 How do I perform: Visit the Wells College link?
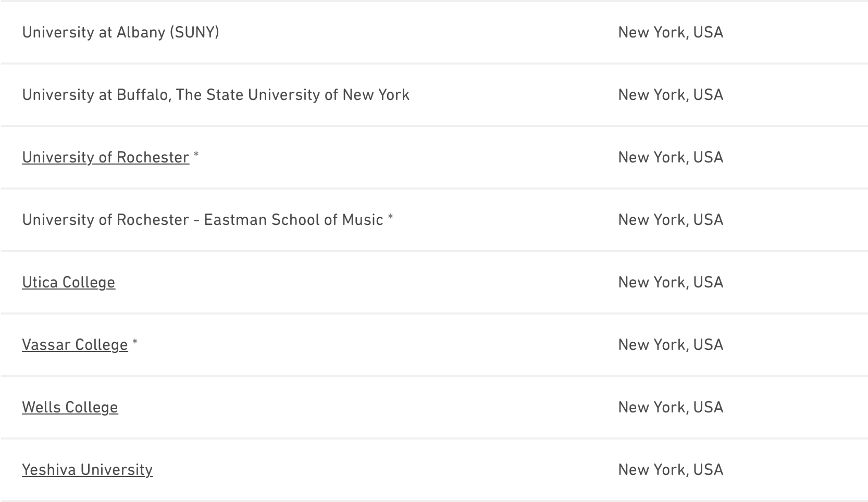70,407
